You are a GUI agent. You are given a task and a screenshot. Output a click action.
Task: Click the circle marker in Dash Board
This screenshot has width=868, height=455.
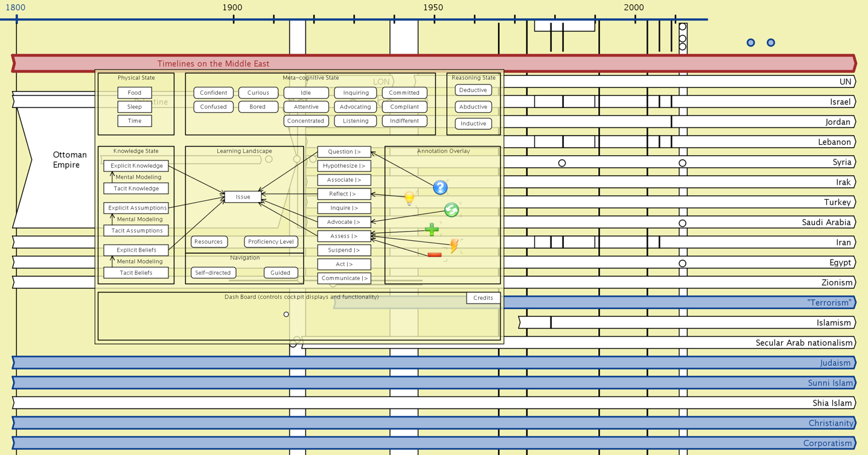pos(286,314)
